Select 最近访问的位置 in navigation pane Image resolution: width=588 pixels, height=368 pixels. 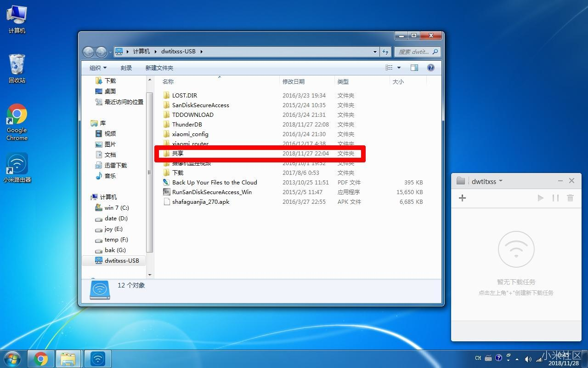point(119,102)
